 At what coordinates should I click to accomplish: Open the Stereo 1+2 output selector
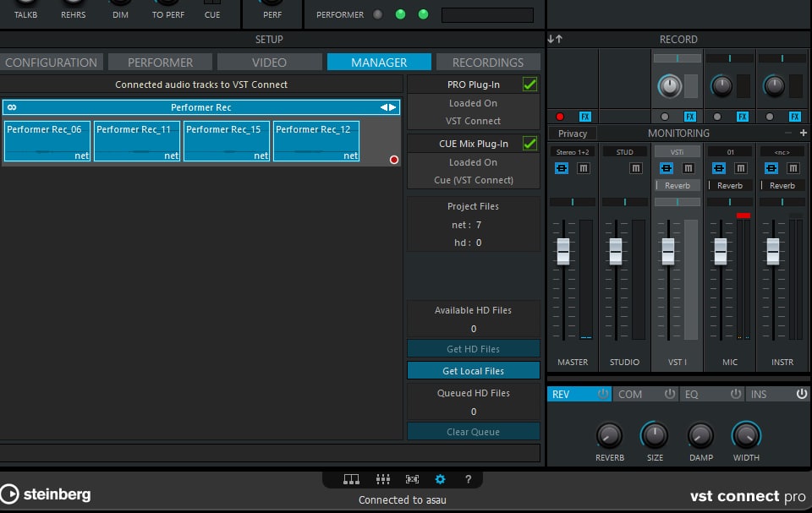click(x=573, y=151)
